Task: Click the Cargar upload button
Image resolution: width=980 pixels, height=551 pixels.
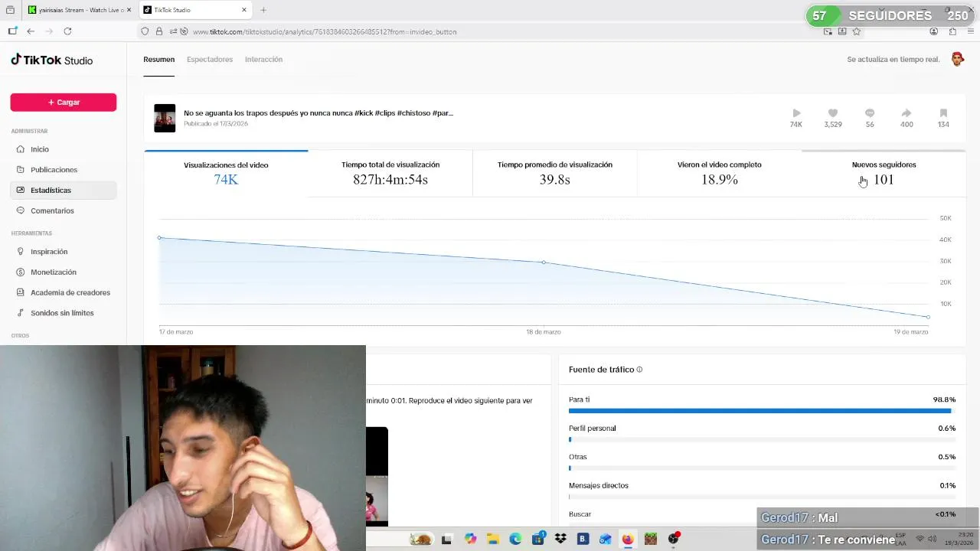Action: 64,103
